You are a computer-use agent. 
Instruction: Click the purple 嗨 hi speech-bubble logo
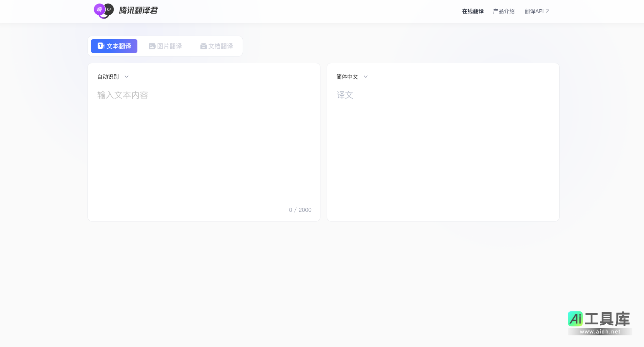(x=103, y=10)
